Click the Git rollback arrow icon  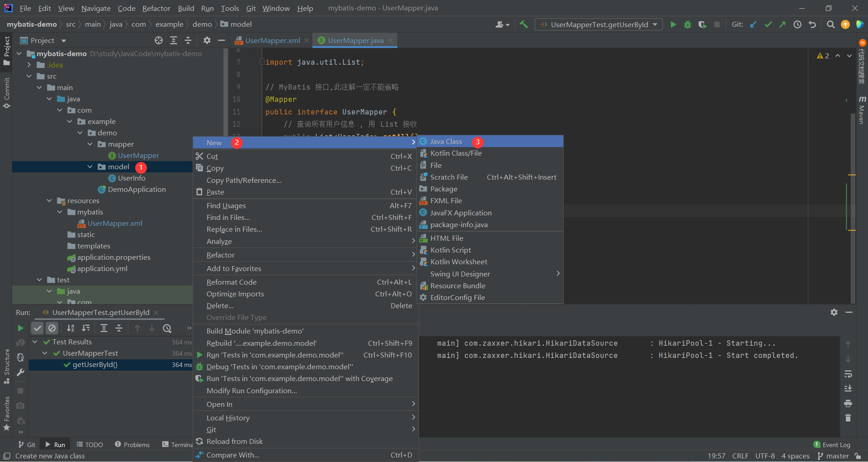[x=812, y=24]
